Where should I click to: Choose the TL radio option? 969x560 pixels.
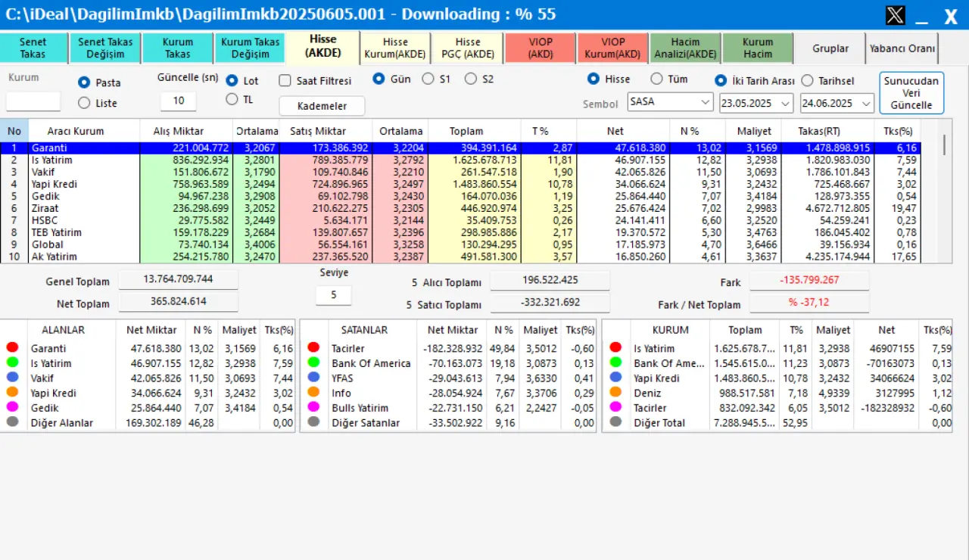click(x=232, y=99)
